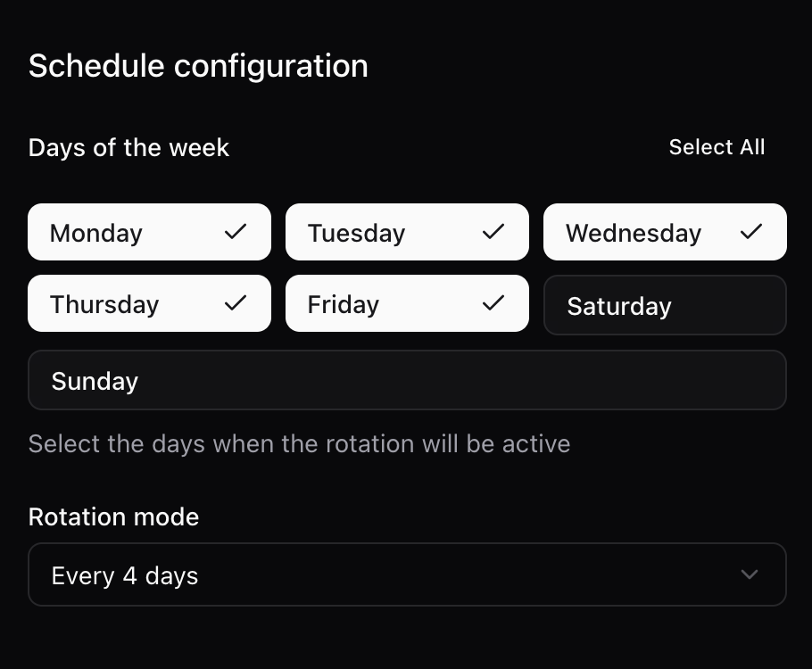Click Wednesday's checkmark icon
This screenshot has width=812, height=669.
(x=751, y=231)
